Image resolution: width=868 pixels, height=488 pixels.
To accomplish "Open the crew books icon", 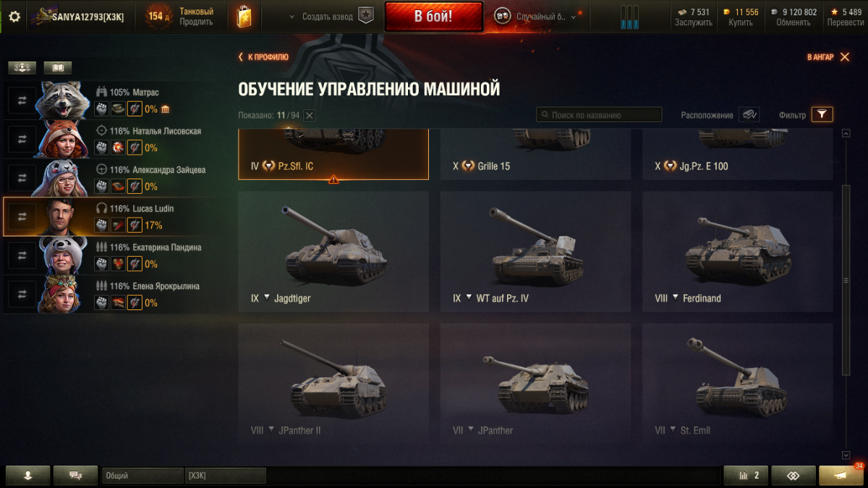I will coord(58,68).
